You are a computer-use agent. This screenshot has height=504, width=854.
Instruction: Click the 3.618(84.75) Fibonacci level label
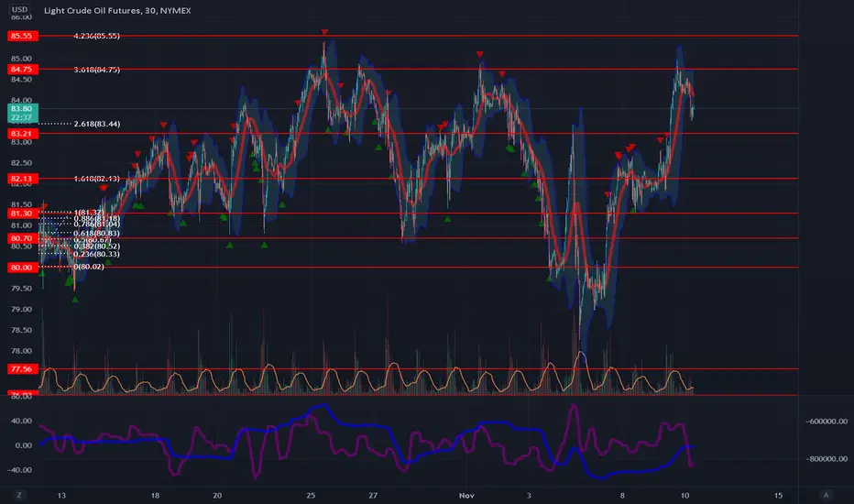(x=96, y=70)
